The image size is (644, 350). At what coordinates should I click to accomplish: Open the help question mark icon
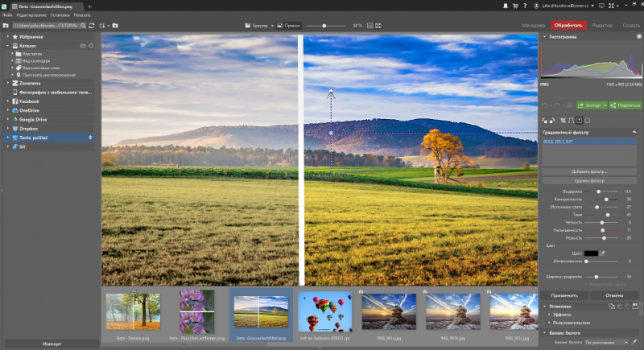pyautogui.click(x=525, y=6)
